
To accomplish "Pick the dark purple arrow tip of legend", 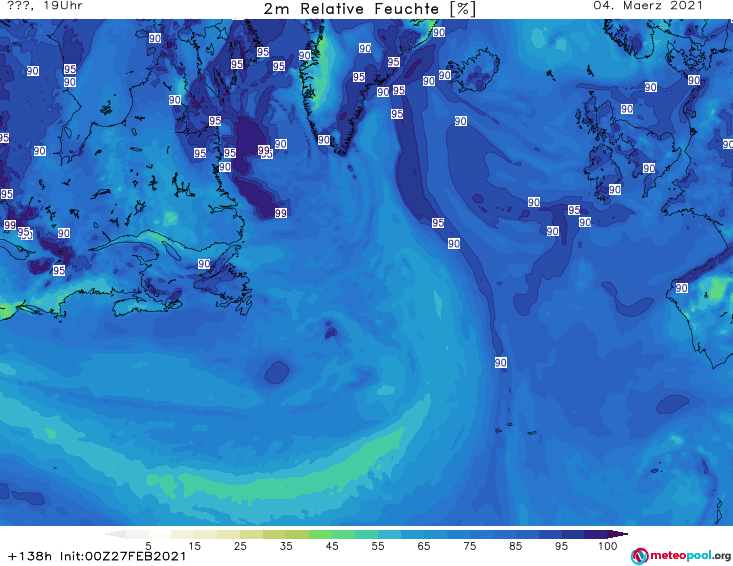I will [x=618, y=534].
